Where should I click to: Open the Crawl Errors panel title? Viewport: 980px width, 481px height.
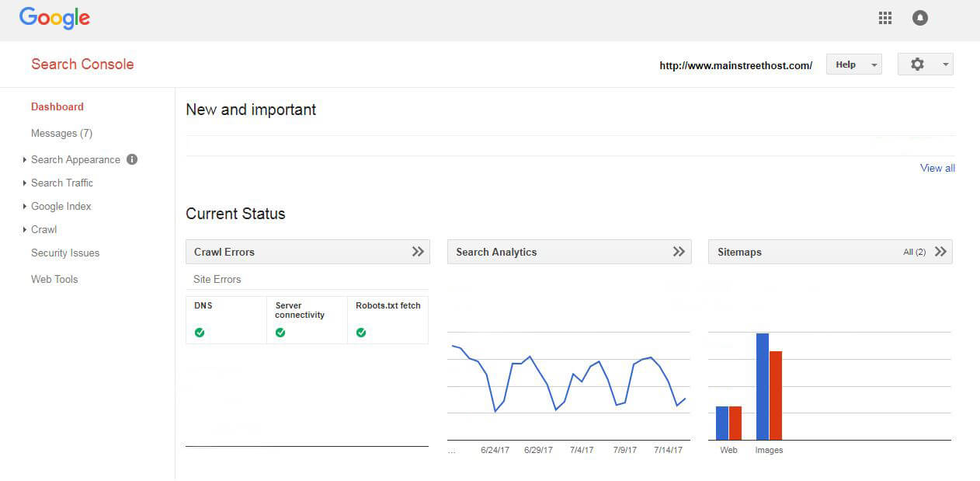224,252
